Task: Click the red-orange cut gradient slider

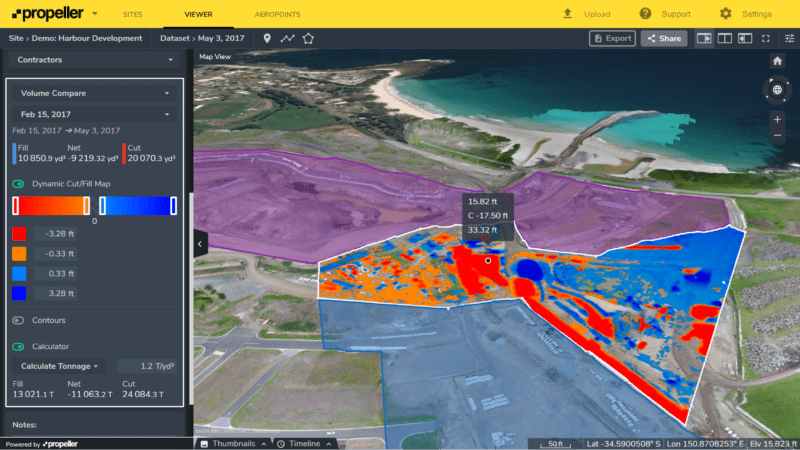Action: tap(51, 206)
